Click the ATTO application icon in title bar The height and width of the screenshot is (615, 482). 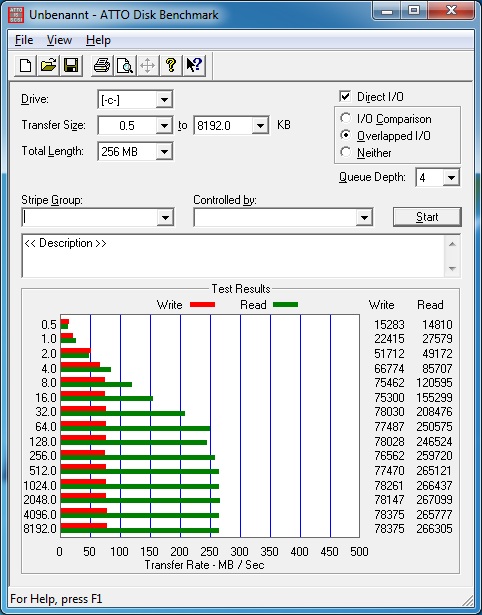16,15
